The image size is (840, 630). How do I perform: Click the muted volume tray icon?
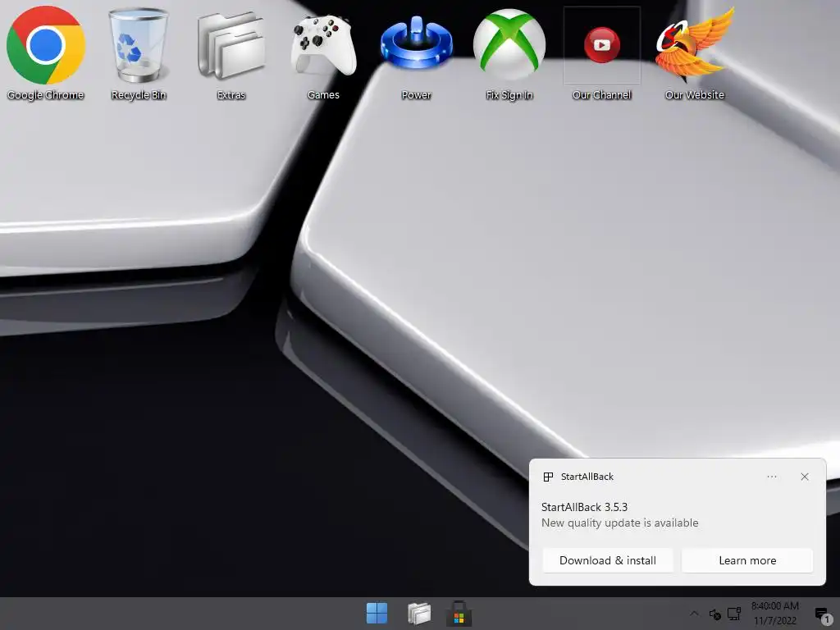[x=714, y=614]
